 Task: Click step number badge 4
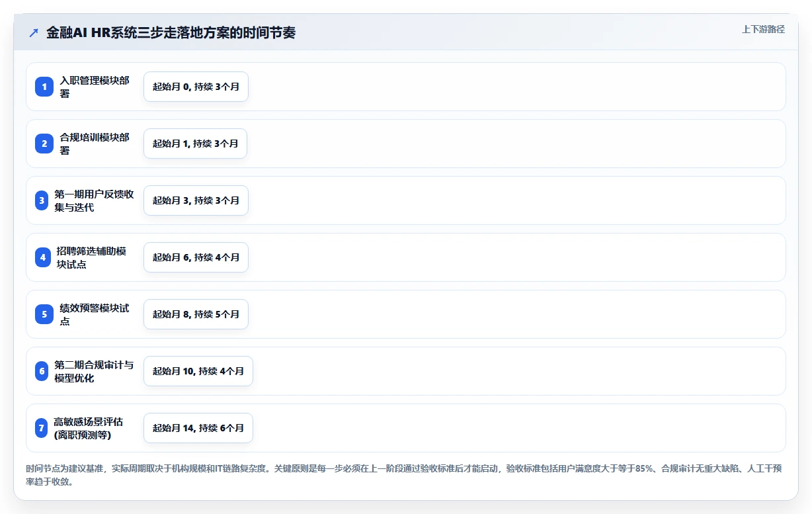pos(43,257)
